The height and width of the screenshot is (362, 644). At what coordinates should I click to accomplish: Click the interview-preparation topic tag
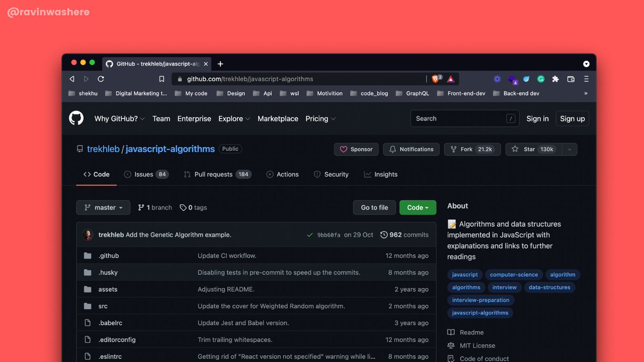pyautogui.click(x=480, y=300)
